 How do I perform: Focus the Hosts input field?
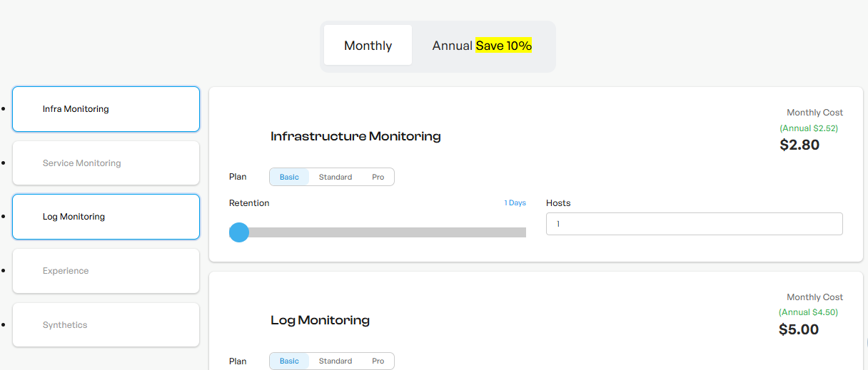pyautogui.click(x=695, y=224)
